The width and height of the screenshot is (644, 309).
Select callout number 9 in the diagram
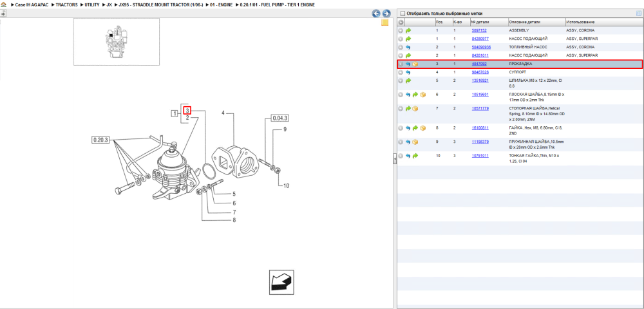pyautogui.click(x=285, y=129)
